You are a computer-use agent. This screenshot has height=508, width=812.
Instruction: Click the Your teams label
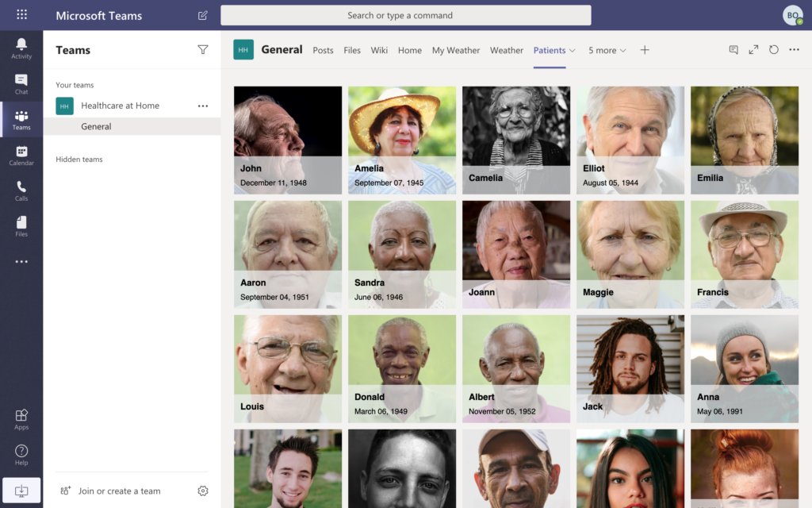[75, 85]
